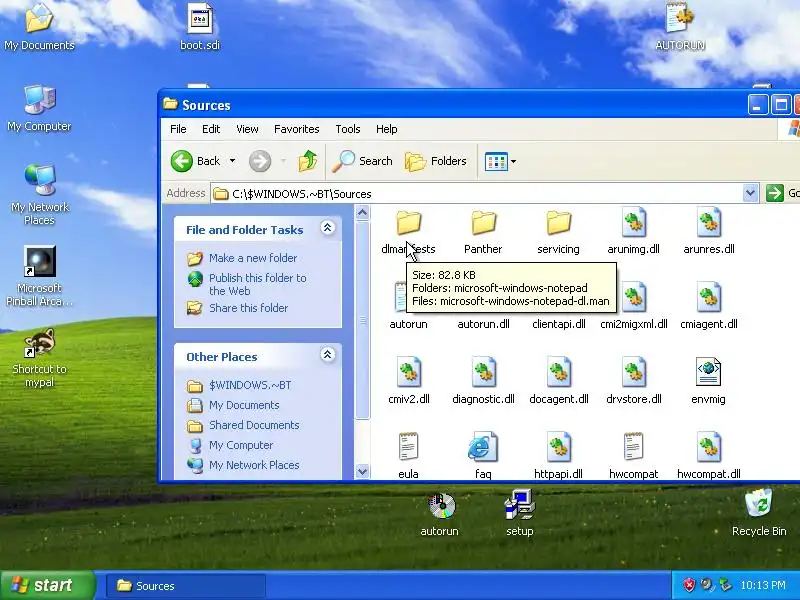
Task: Select the autorun.dll file label
Action: pos(483,324)
